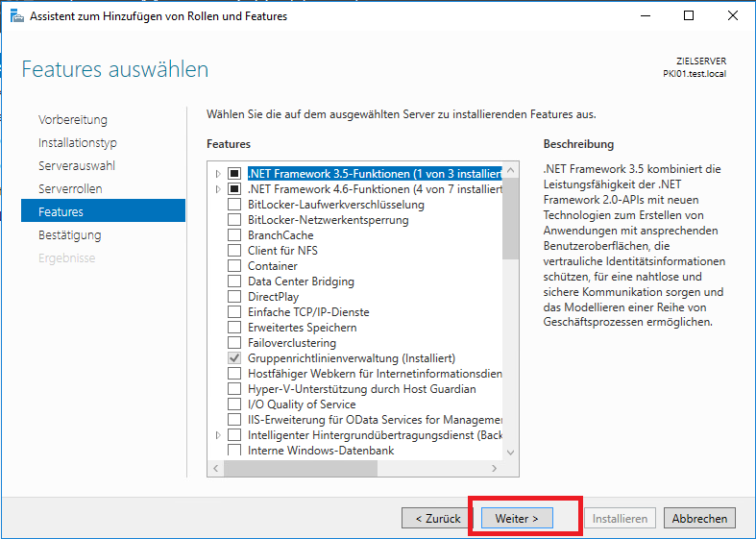Click the wizard icon in title bar
The image size is (756, 539).
point(16,15)
